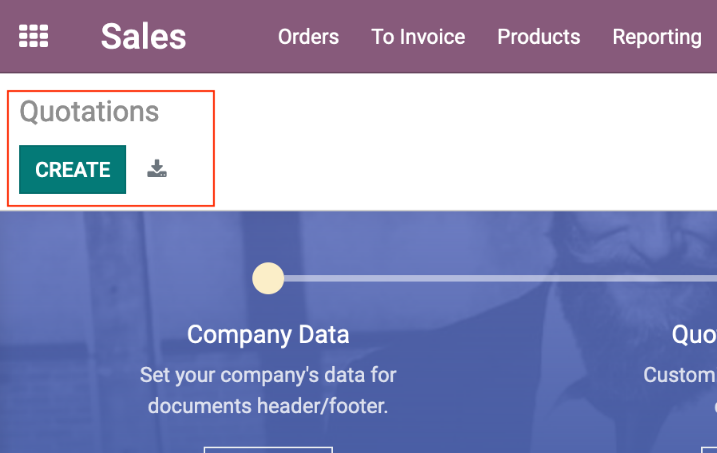
Task: Open the Orders menu
Action: coord(308,37)
